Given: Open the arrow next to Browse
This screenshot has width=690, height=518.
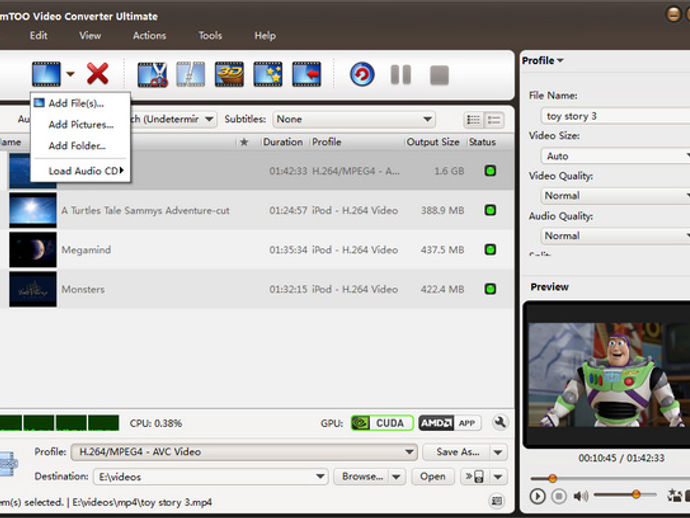Looking at the screenshot, I should pyautogui.click(x=396, y=477).
